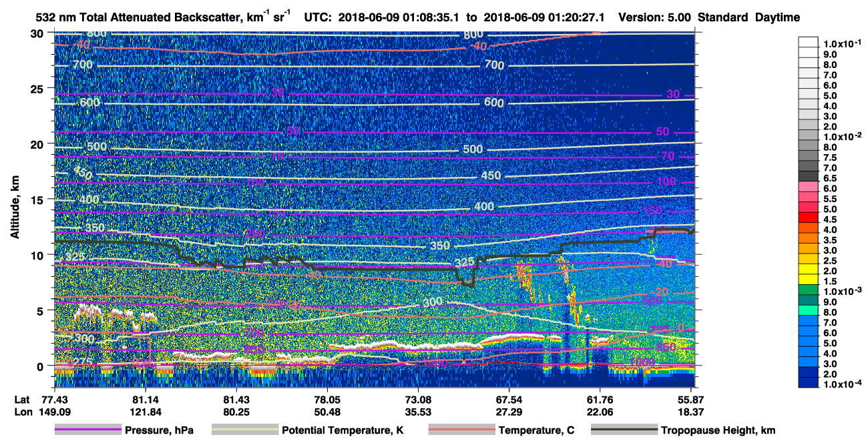Screen dimensions: 868x445
Task: Click the aquamarine swatch in the colorbar
Action: pos(809,310)
